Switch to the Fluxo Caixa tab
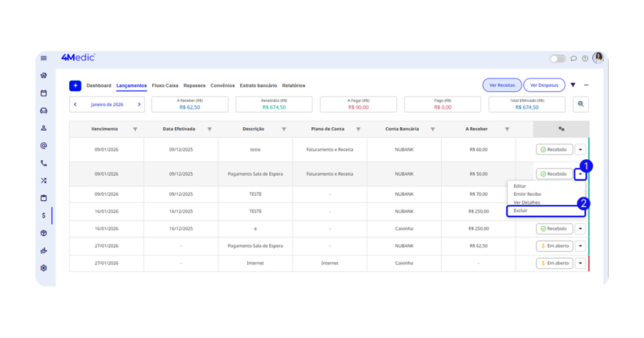The height and width of the screenshot is (338, 644). tap(165, 86)
